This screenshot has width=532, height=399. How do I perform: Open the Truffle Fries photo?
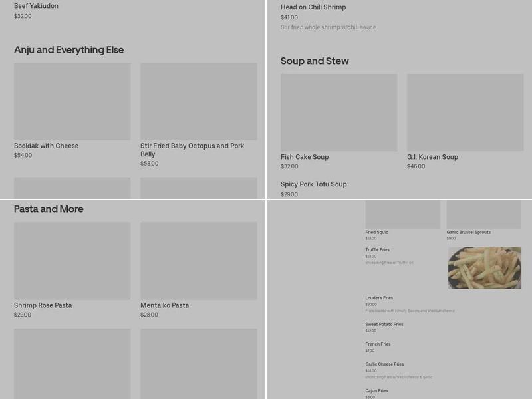484,267
